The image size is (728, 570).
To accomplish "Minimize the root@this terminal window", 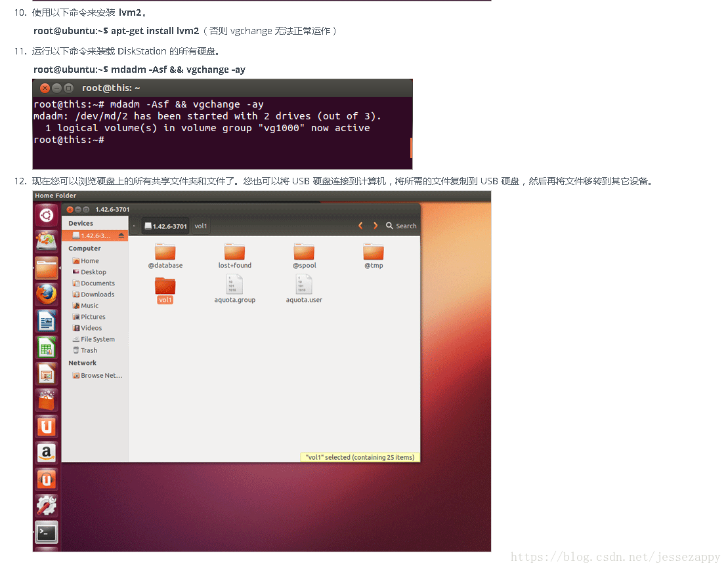I will pyautogui.click(x=56, y=88).
